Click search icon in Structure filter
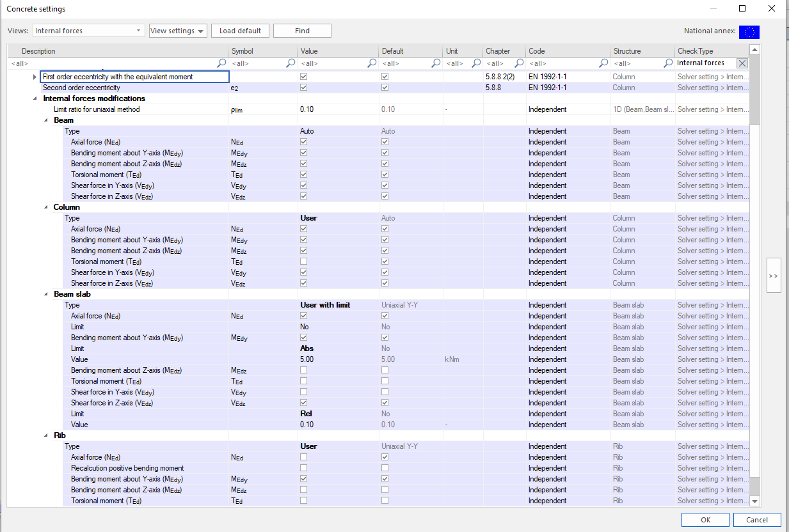The image size is (789, 532). (668, 63)
